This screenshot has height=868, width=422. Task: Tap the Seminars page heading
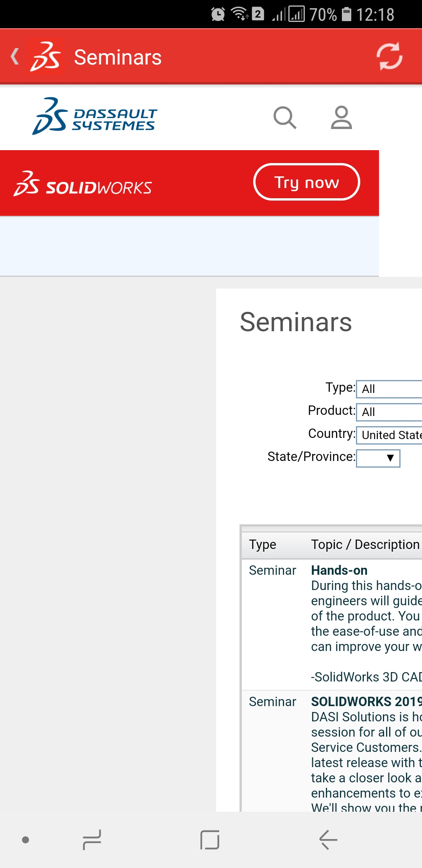click(296, 322)
